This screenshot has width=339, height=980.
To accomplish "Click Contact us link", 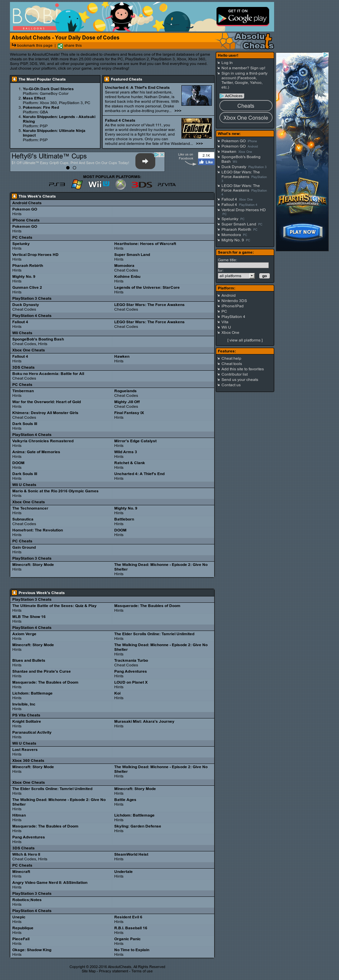I will pos(231,385).
